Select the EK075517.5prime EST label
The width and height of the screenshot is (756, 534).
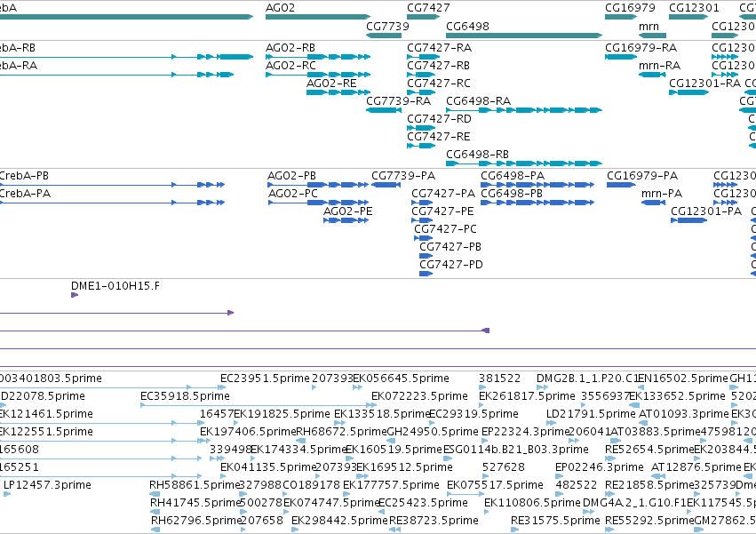pos(495,485)
